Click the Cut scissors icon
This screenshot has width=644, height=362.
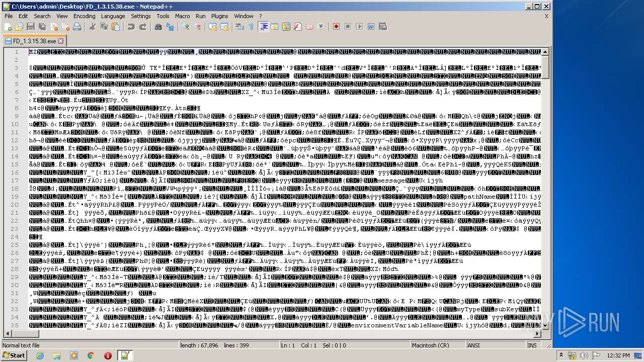[x=92, y=27]
